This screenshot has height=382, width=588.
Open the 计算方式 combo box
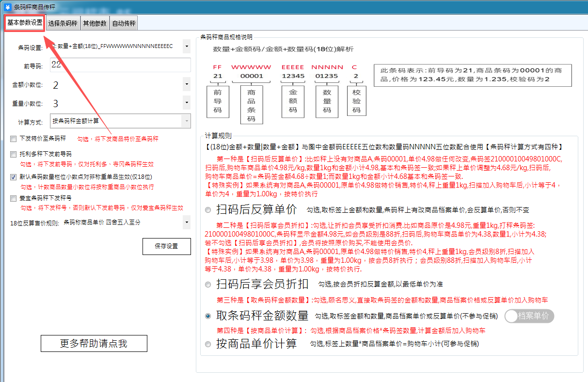(186, 121)
